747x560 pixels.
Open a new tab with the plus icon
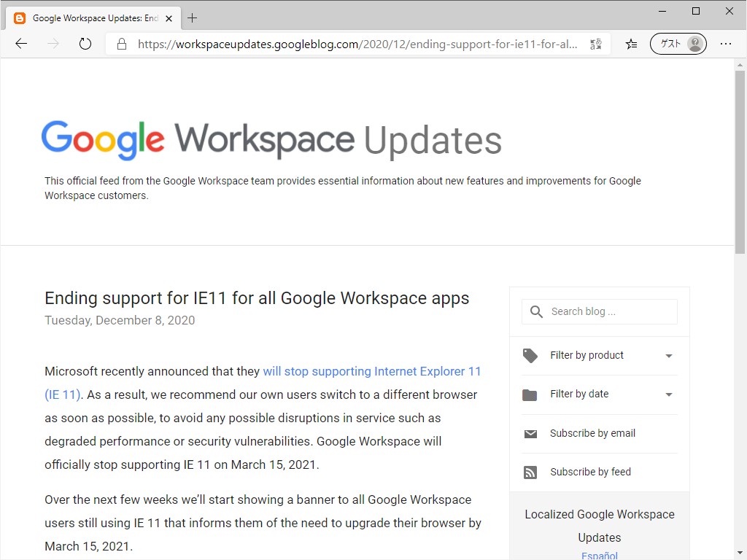[192, 17]
